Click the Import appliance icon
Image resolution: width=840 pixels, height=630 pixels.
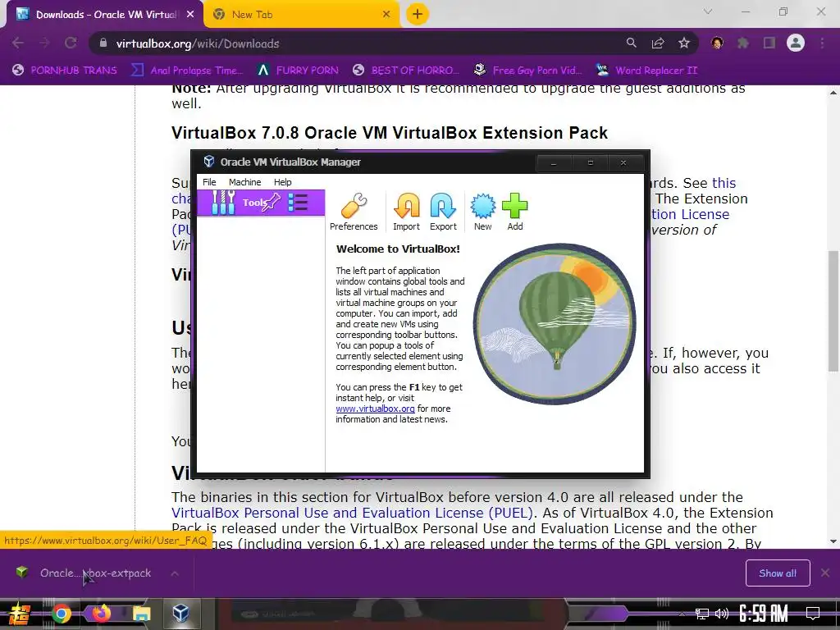point(407,212)
